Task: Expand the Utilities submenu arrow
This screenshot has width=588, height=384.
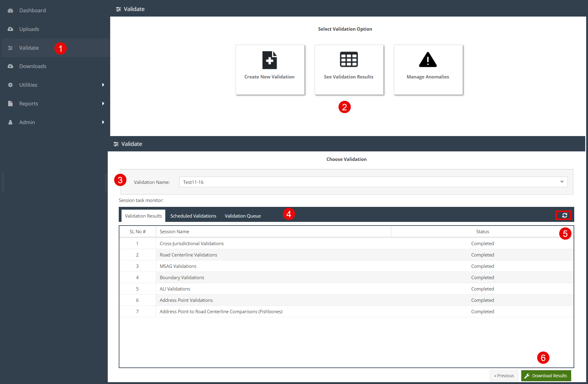Action: [103, 85]
